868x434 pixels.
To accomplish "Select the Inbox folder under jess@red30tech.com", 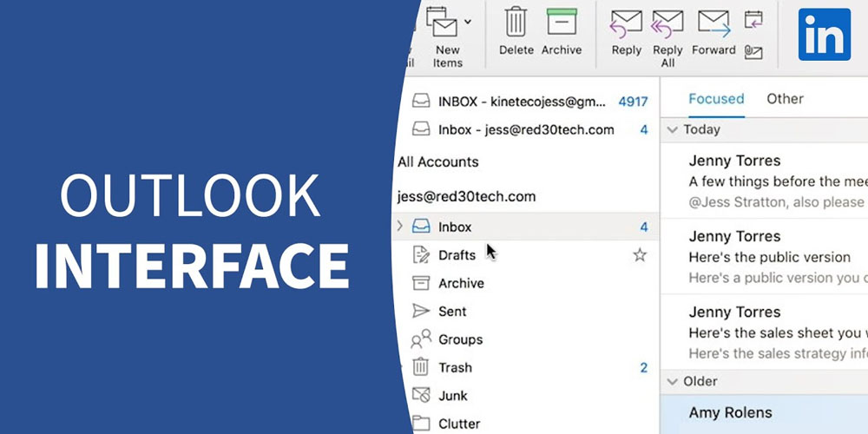I will point(525,227).
